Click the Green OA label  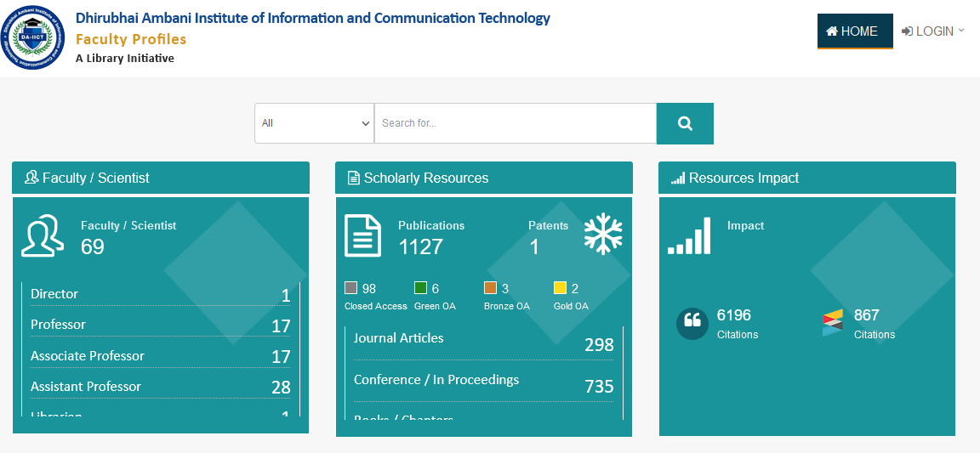pos(435,306)
